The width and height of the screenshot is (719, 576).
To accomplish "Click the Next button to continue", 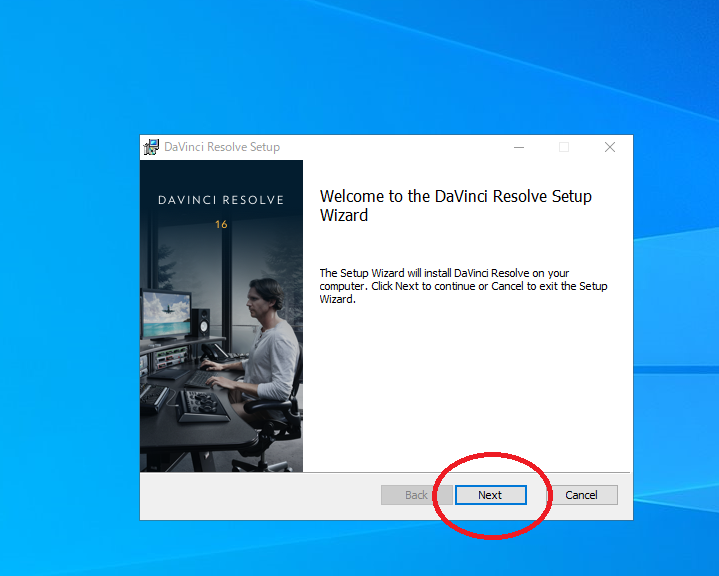I will pyautogui.click(x=490, y=495).
